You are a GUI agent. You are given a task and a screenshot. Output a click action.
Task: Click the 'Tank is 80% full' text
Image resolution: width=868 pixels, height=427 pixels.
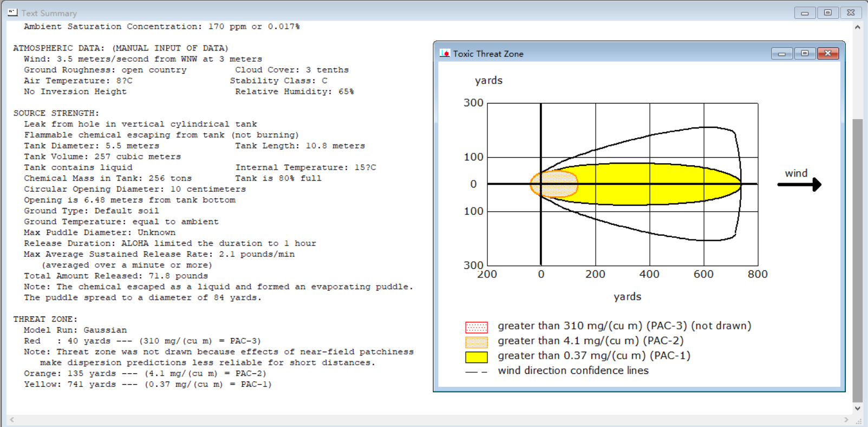pyautogui.click(x=278, y=178)
